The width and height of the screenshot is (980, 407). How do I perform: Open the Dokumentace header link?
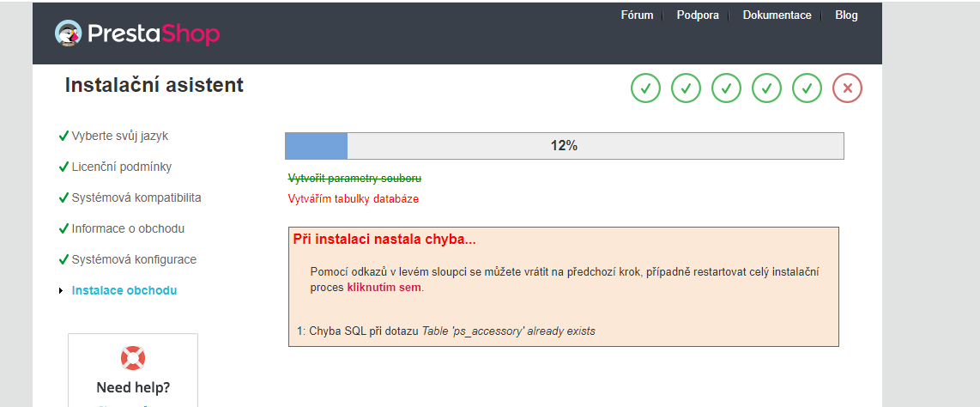pyautogui.click(x=777, y=15)
